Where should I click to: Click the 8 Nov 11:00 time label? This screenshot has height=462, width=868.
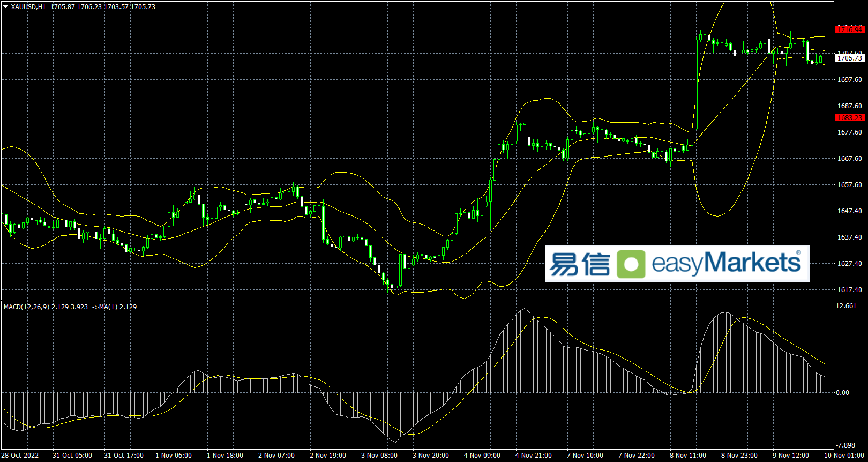click(x=688, y=456)
